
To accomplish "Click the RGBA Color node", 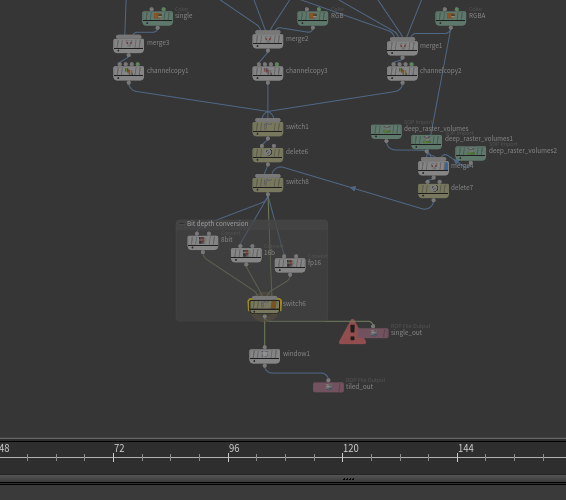I will 450,17.
